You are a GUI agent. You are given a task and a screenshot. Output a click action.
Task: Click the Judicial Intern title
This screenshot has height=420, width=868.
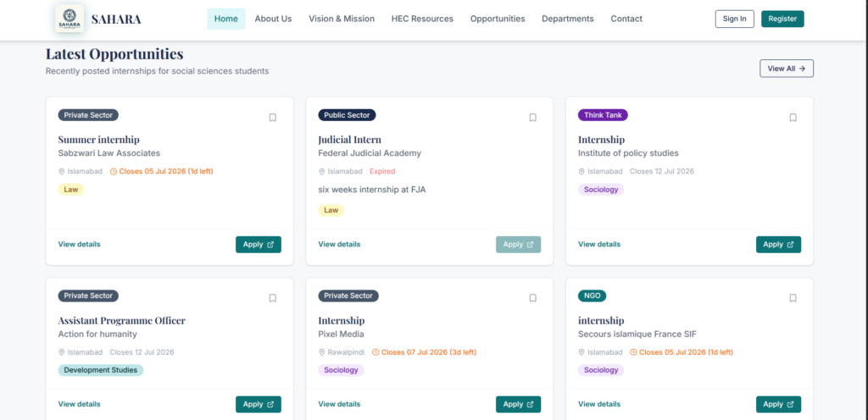point(350,139)
